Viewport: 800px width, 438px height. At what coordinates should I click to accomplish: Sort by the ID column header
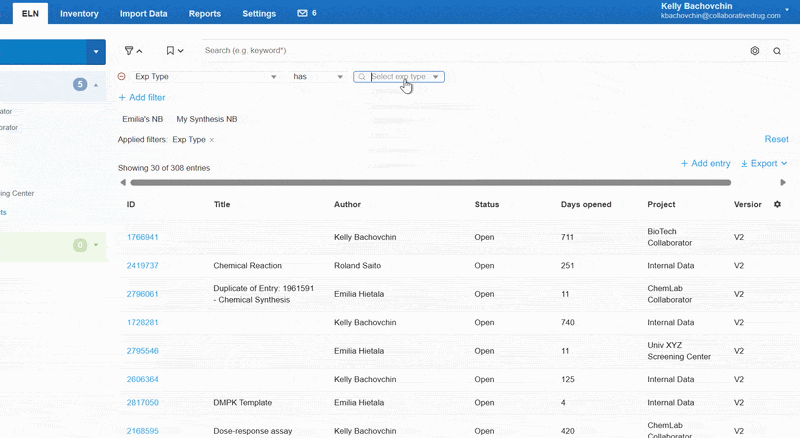(x=131, y=204)
